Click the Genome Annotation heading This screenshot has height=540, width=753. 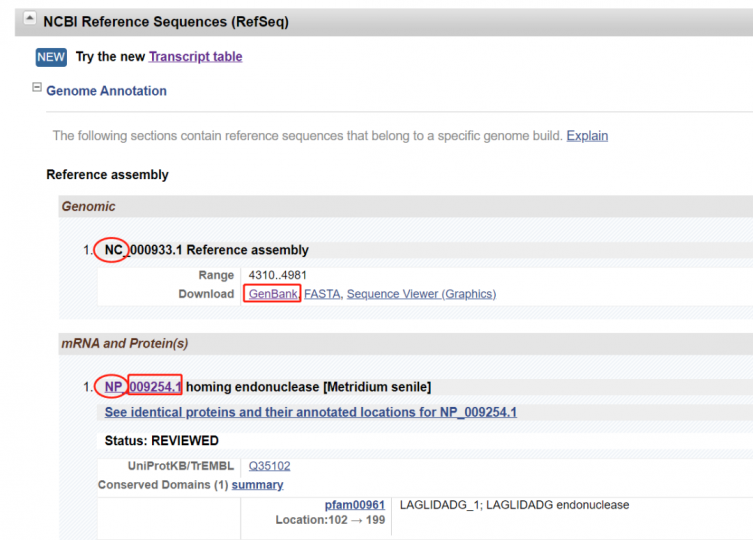[106, 91]
